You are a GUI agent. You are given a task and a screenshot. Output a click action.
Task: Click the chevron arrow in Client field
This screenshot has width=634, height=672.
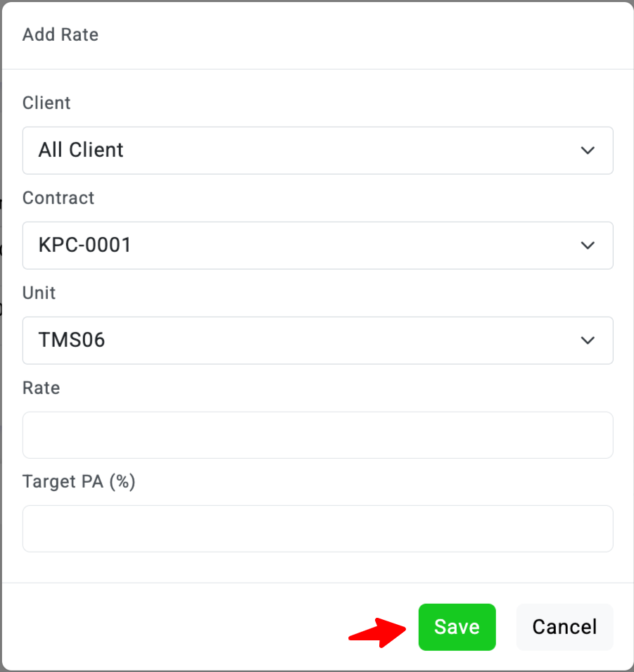point(588,151)
